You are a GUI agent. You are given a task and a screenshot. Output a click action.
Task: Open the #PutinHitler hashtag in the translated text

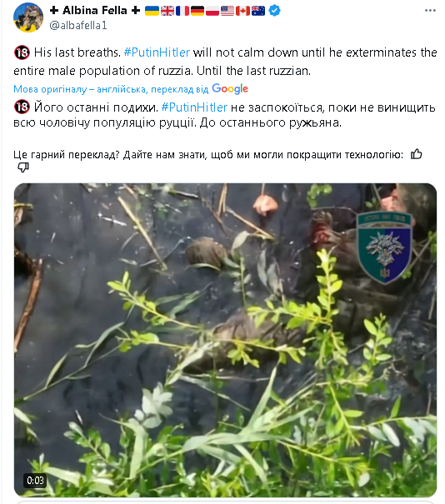[x=194, y=107]
